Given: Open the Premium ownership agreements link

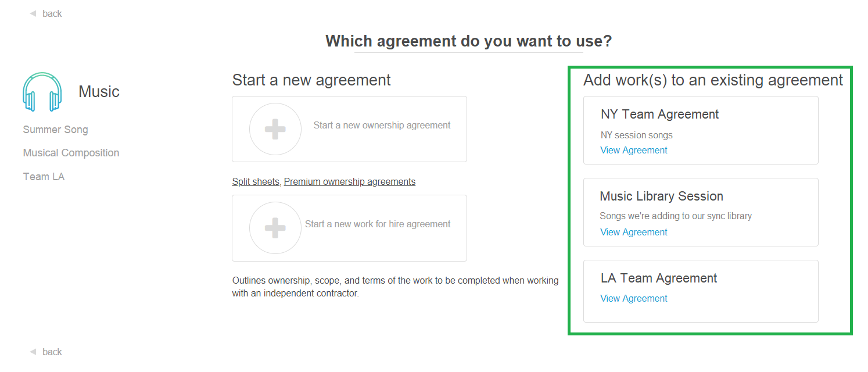Looking at the screenshot, I should [x=350, y=181].
